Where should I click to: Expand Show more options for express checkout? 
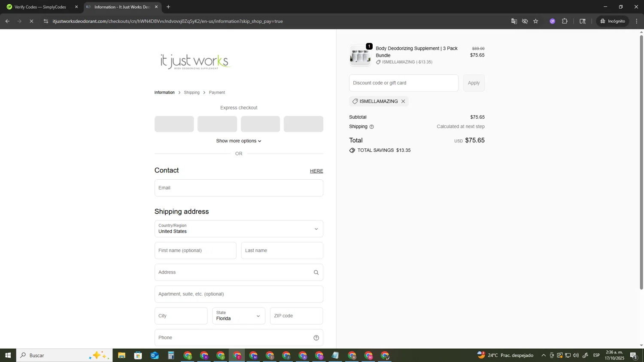(x=239, y=141)
